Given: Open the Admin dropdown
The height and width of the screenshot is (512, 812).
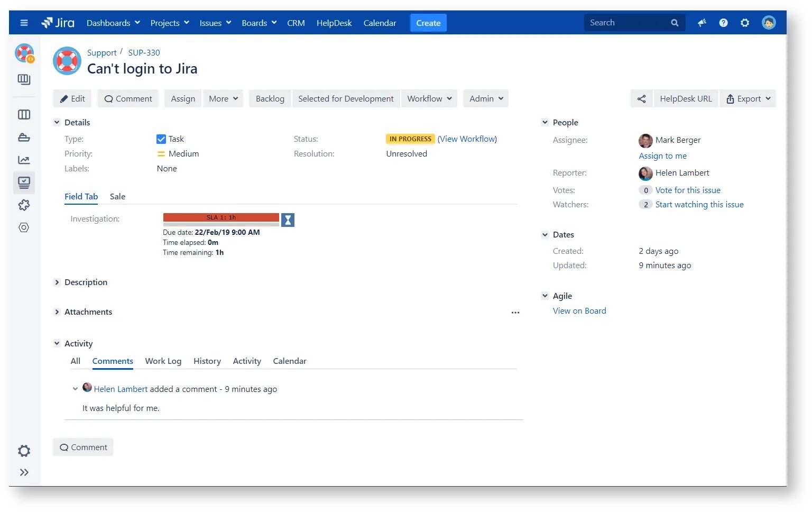Looking at the screenshot, I should [x=486, y=99].
